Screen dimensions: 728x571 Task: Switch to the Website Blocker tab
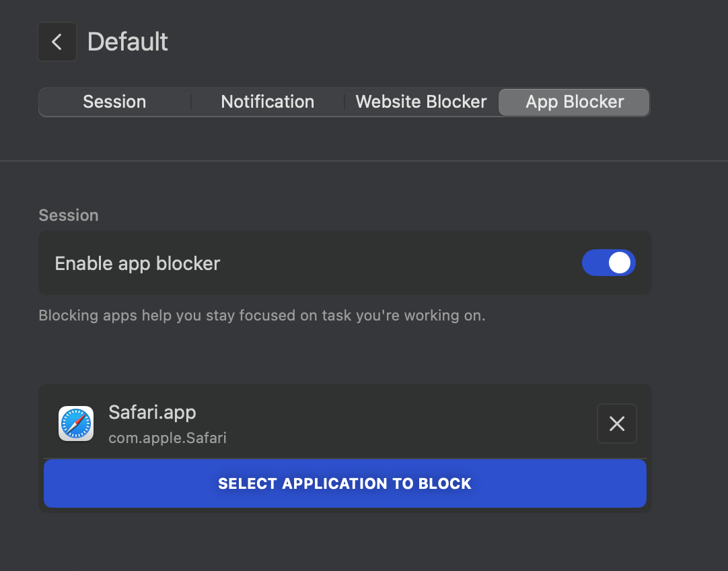click(x=421, y=102)
